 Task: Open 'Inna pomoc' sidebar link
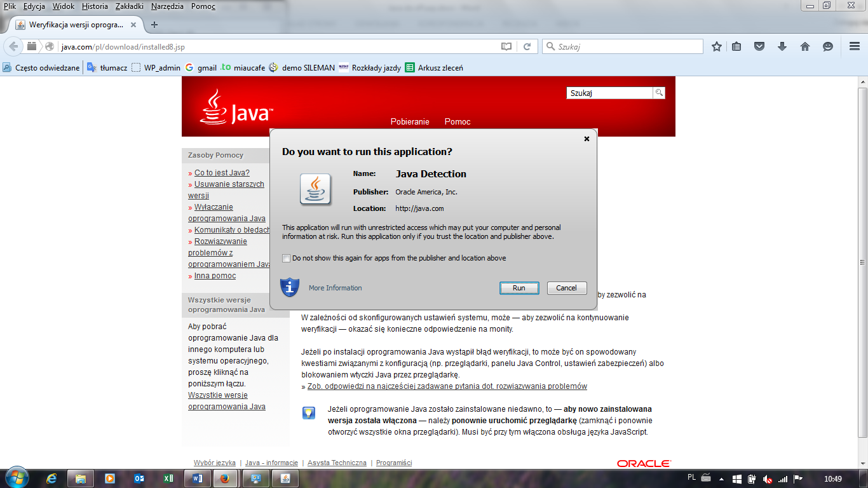215,276
